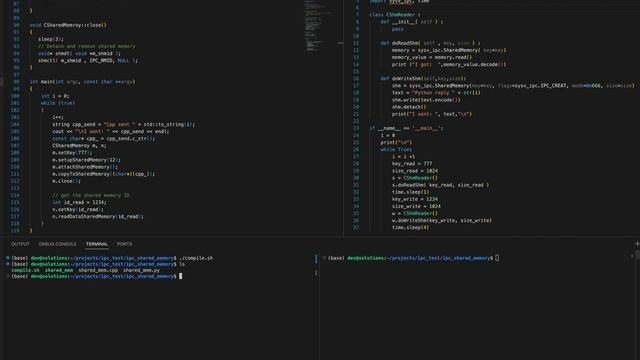Click the 'm.setupSharedMemory(12);' line

point(86,160)
